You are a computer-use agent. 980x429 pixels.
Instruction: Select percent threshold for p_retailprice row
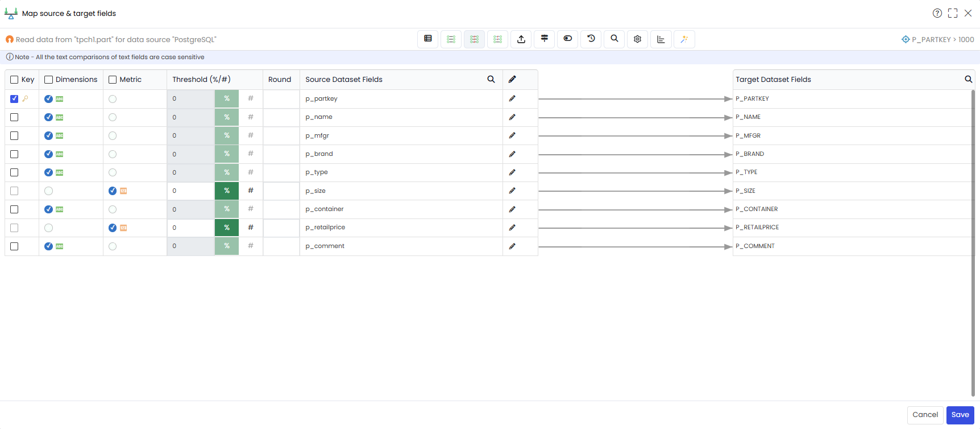click(x=227, y=228)
